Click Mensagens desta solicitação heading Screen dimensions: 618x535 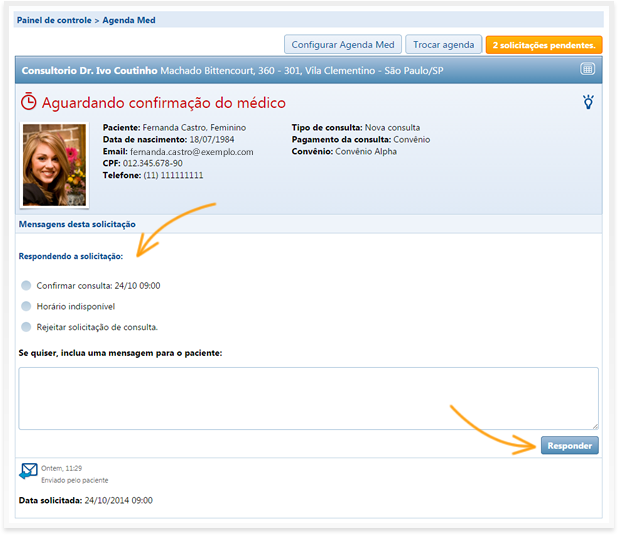pyautogui.click(x=77, y=224)
